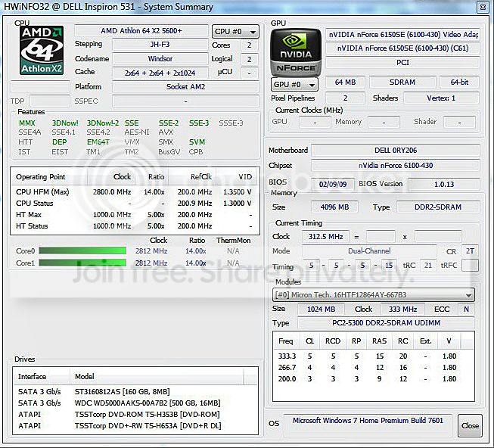
Task: Select the 333.3 frequency timing row
Action: (x=373, y=356)
